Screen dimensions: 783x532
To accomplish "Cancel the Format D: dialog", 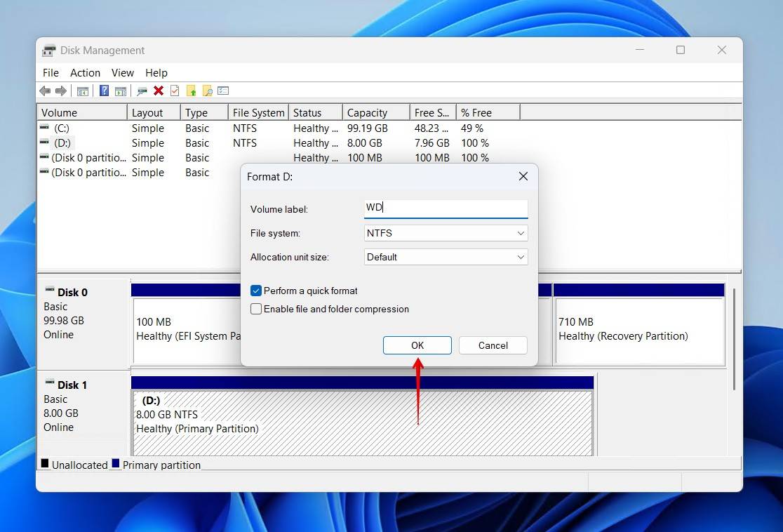I will [493, 345].
